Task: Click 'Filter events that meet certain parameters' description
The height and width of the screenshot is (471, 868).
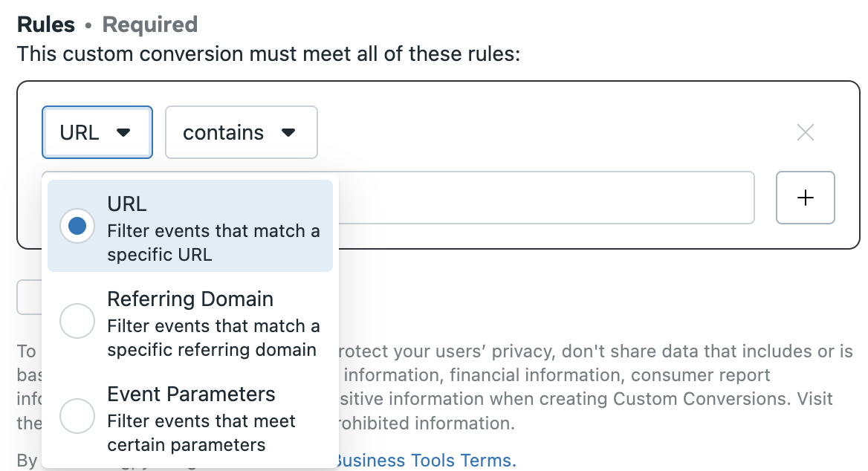Action: 201,433
